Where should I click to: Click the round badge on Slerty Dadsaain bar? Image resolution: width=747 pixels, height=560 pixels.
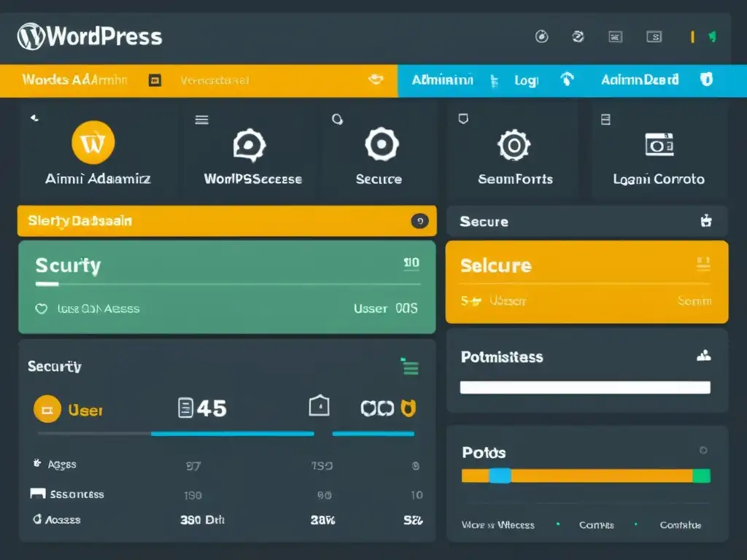(x=419, y=221)
